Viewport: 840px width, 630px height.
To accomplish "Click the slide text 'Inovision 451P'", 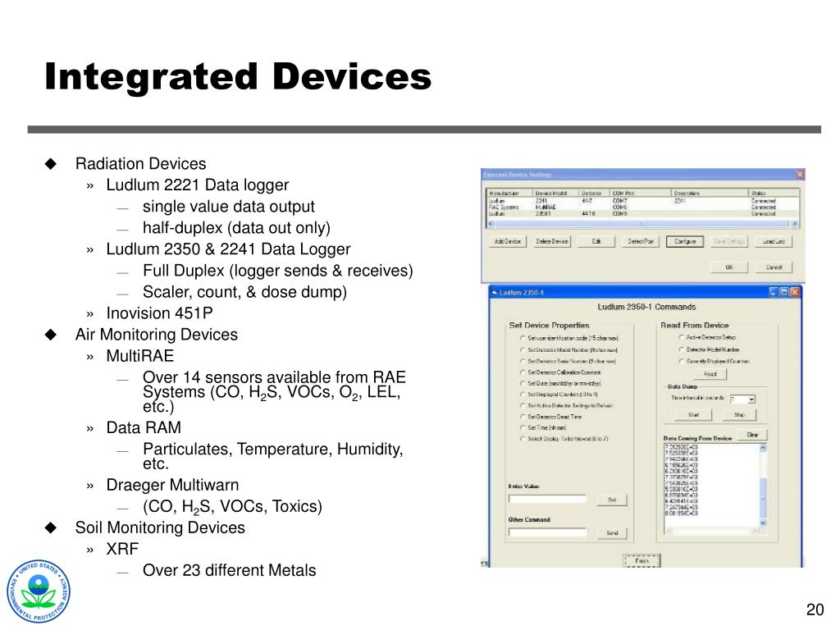I will [160, 313].
